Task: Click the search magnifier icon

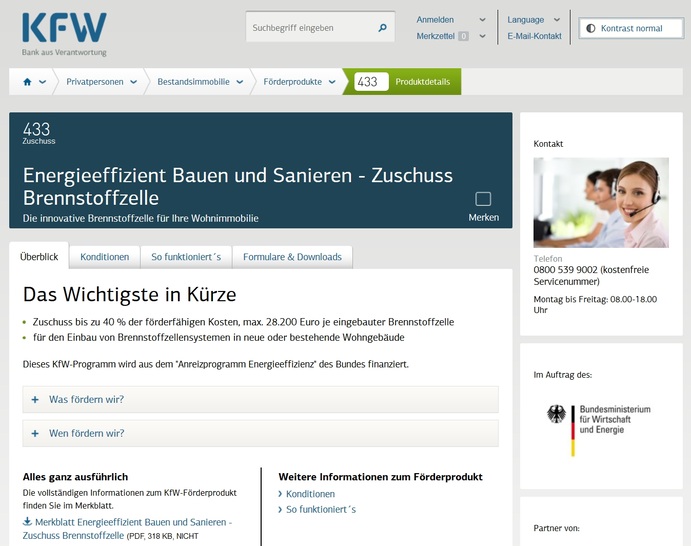Action: (x=382, y=28)
